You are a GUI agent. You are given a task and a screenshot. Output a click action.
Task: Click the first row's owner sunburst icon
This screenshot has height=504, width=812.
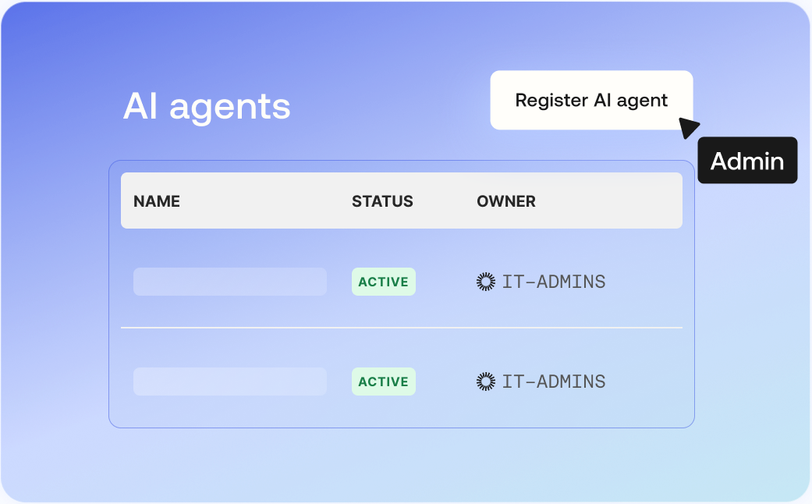(486, 282)
